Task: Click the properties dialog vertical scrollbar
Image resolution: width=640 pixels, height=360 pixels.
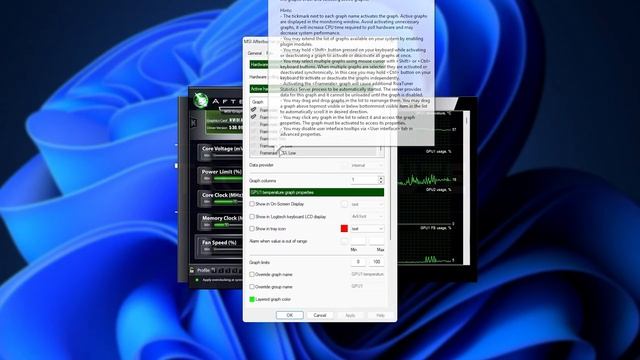Action: click(x=391, y=192)
